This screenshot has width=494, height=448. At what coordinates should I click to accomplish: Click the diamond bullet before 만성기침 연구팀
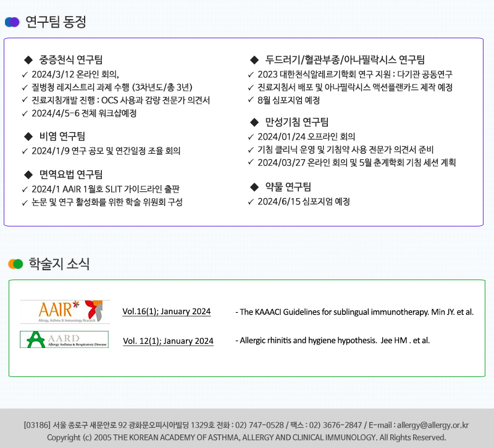click(254, 122)
